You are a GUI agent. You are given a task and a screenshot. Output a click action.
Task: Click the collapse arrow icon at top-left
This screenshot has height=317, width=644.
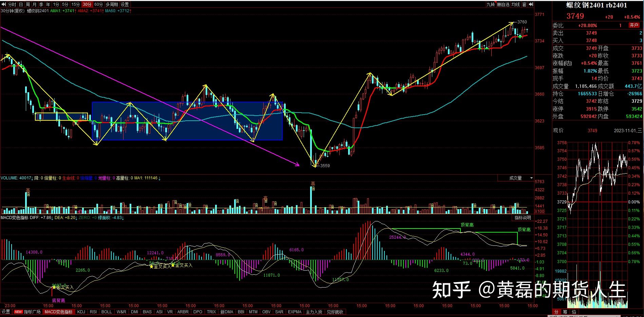[x=4, y=4]
